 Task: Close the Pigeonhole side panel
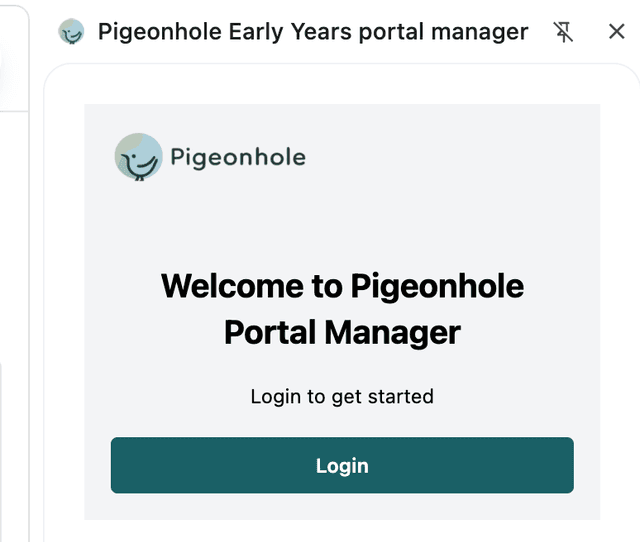[x=616, y=32]
